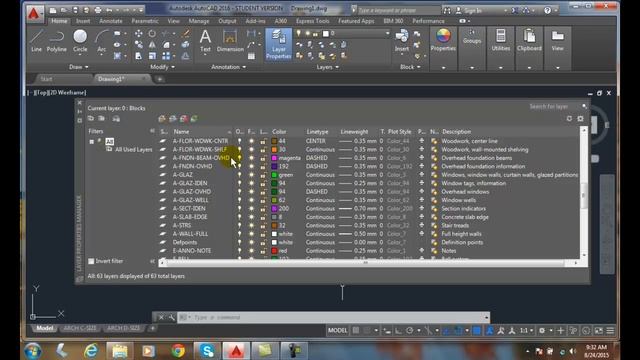Click the Rotate tool in Modify panel
Viewport: 640px width, 360px height.
(152, 33)
